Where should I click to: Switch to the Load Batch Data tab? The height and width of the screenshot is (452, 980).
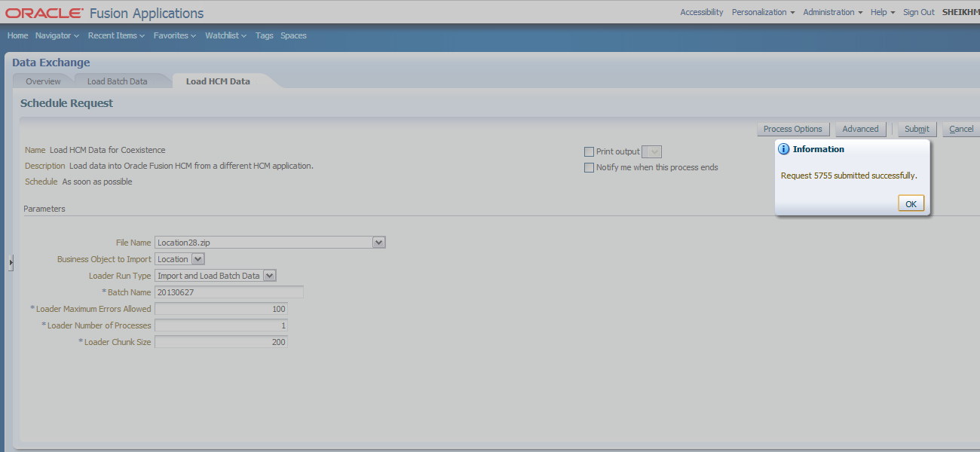point(117,81)
